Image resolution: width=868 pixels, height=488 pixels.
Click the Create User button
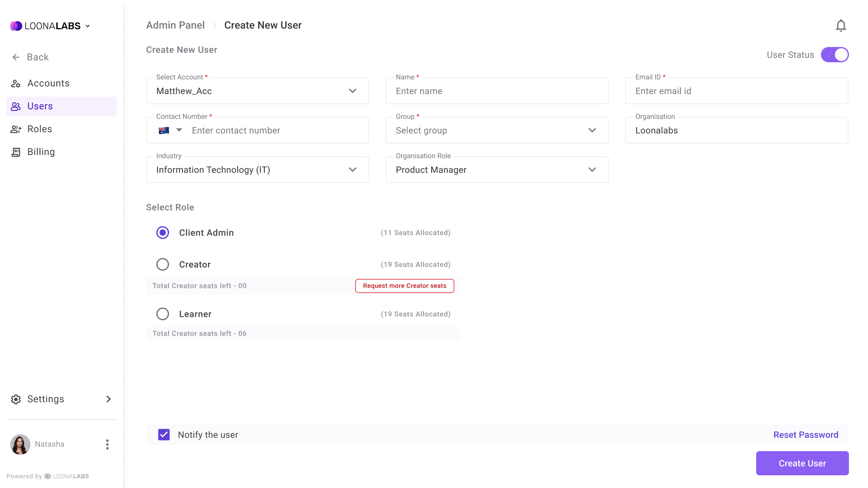click(802, 463)
